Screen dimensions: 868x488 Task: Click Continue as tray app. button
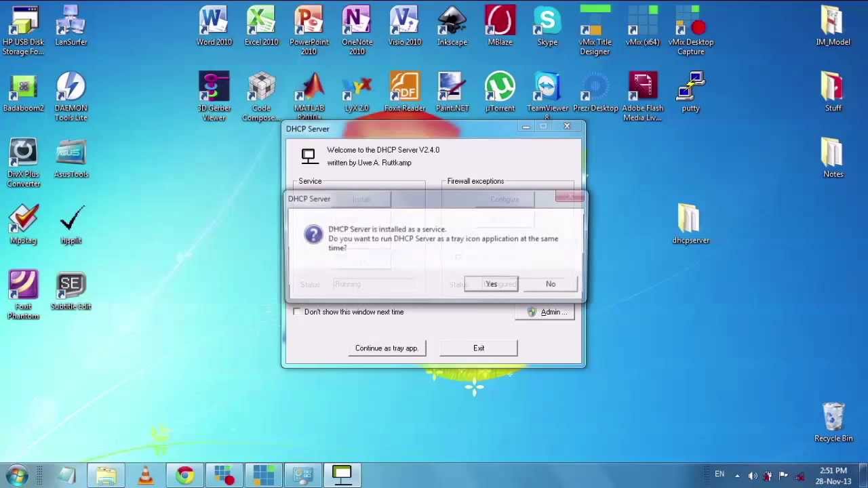tap(387, 348)
